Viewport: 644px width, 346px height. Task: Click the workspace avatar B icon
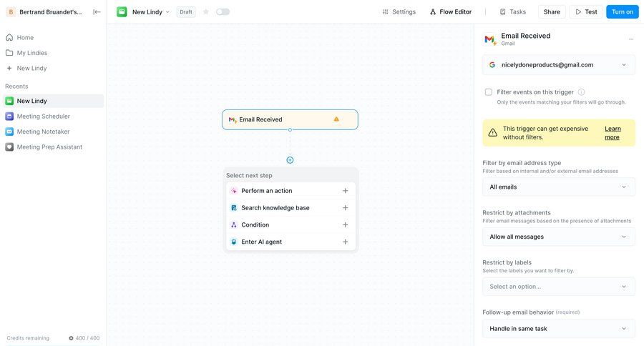pos(11,12)
